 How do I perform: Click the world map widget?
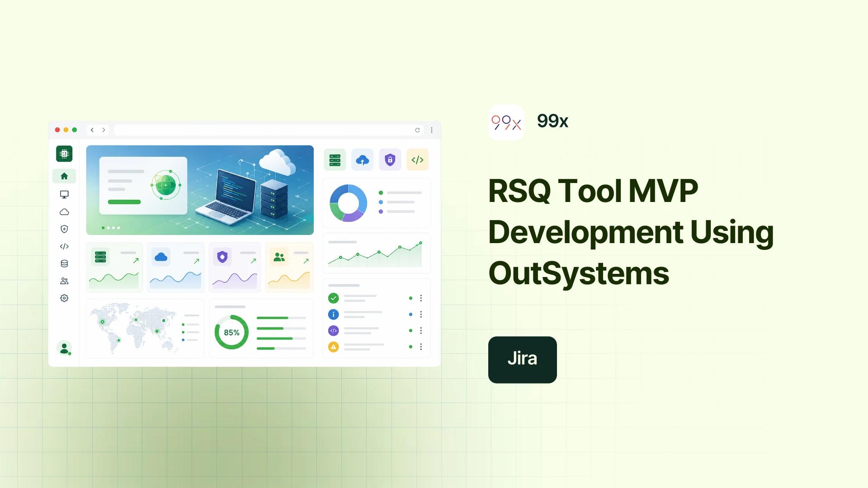145,328
